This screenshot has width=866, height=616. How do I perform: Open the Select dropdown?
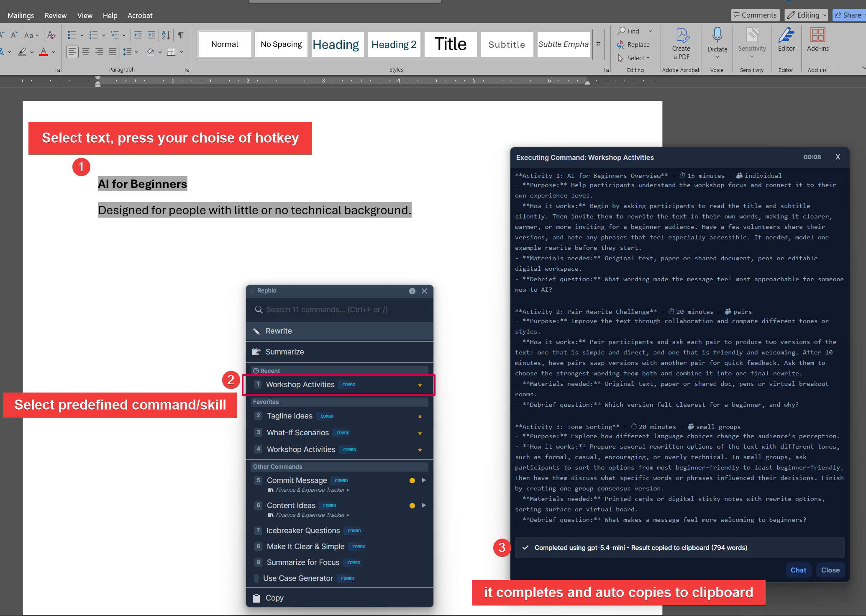tap(634, 58)
